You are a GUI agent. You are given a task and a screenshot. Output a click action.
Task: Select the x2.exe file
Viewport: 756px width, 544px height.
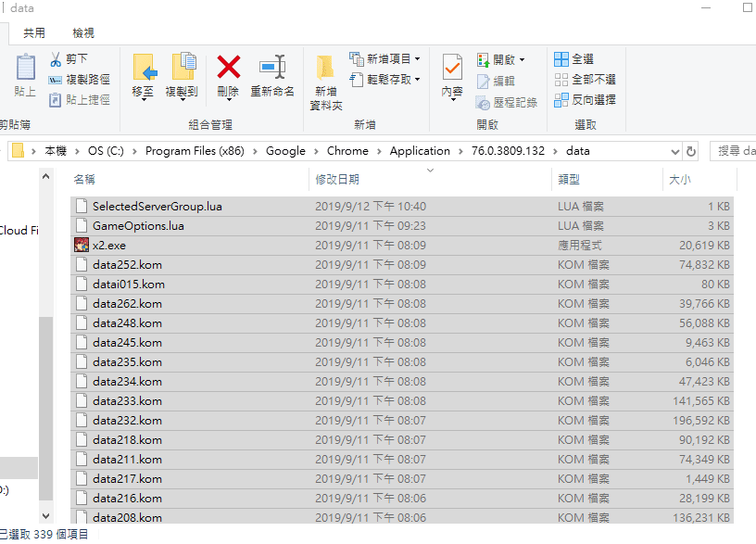click(x=111, y=245)
